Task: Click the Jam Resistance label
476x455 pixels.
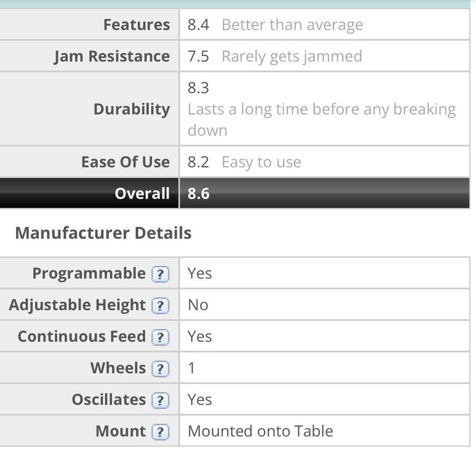Action: [112, 57]
